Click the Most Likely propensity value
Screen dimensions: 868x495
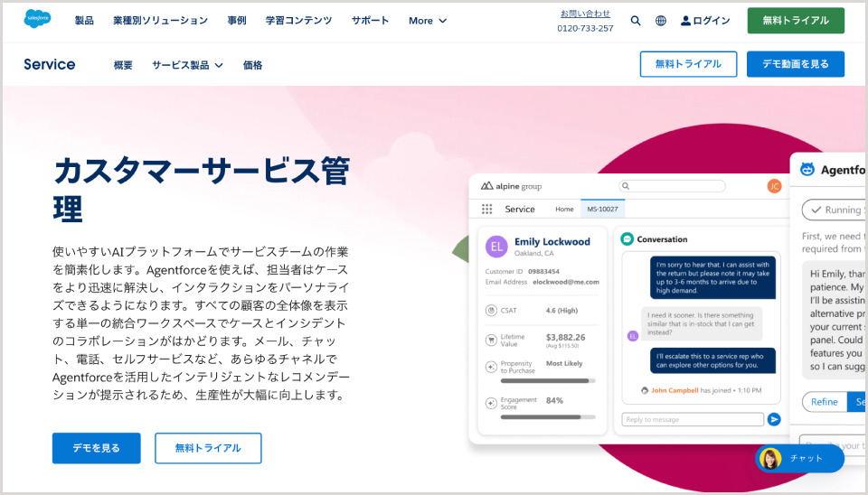(564, 363)
